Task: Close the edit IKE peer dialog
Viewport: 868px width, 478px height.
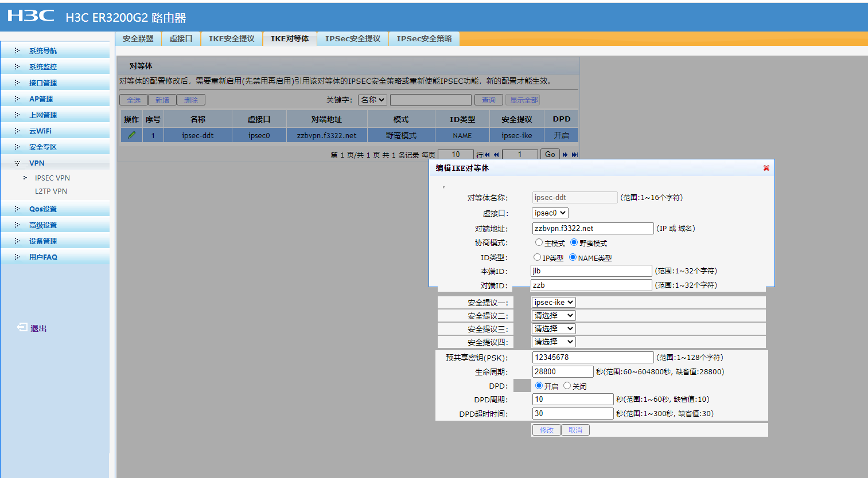Action: tap(766, 168)
